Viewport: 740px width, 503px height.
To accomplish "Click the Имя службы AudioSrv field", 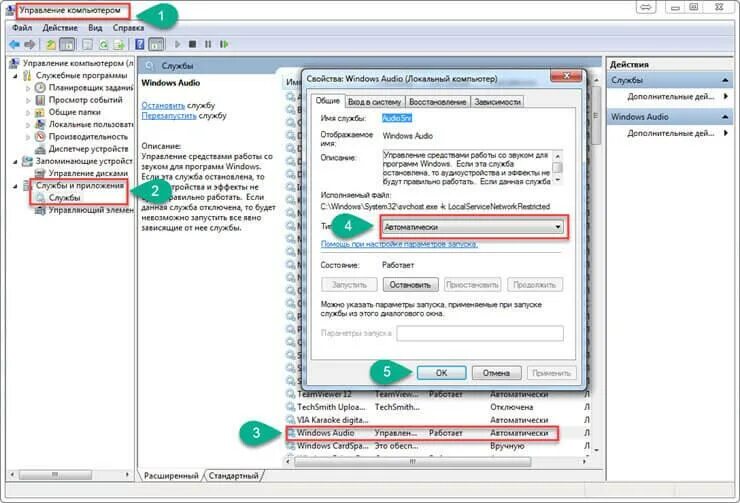I will (397, 118).
